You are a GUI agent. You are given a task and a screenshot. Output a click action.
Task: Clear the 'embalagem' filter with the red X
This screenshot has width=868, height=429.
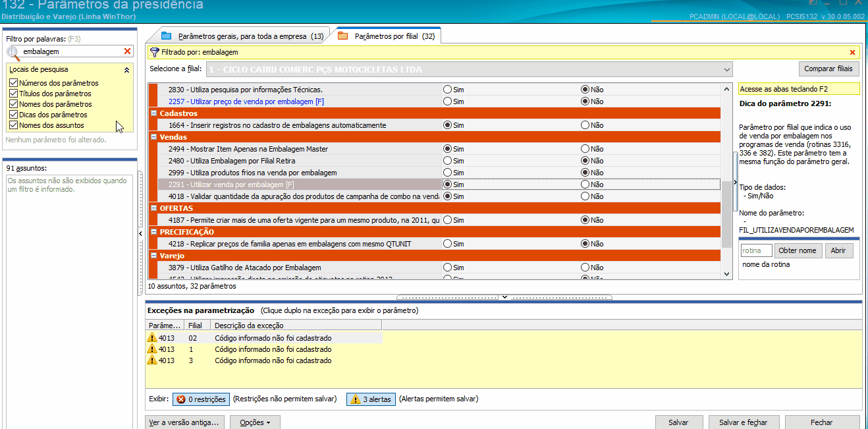[127, 51]
